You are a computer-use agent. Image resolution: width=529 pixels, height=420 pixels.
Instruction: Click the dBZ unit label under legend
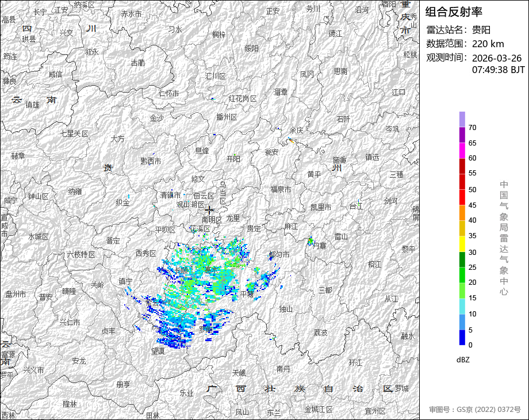point(463,360)
